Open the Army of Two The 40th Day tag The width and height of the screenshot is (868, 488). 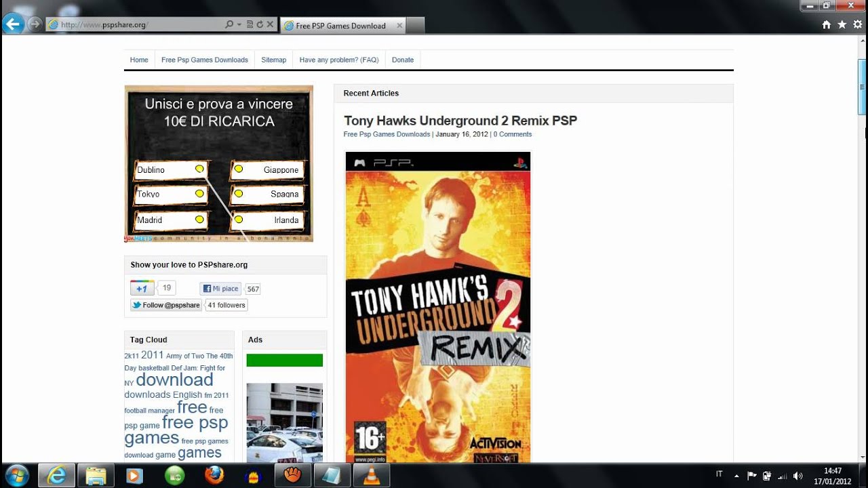[178, 362]
